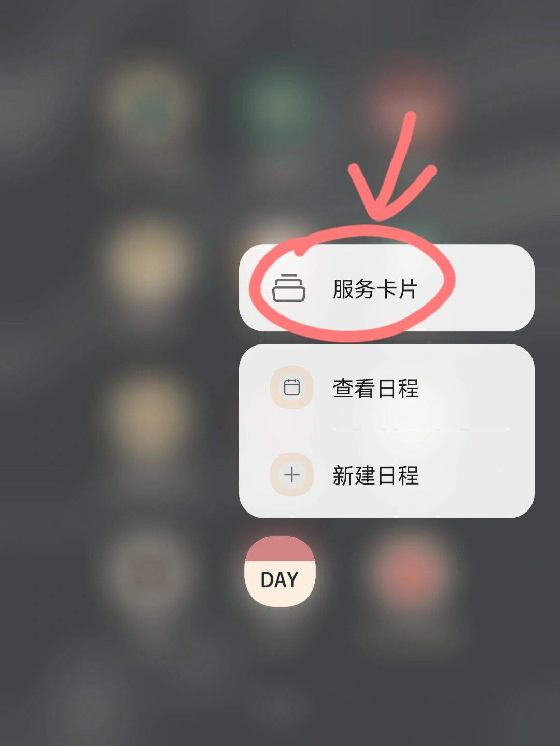
Task: Open the DAY calendar app icon
Action: [280, 571]
